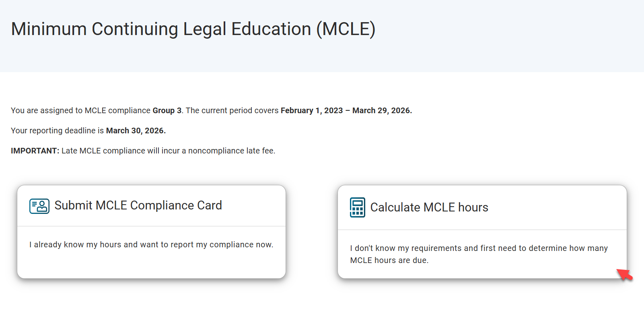Click the "MCLE hours are due." line
The width and height of the screenshot is (644, 319).
pos(389,260)
